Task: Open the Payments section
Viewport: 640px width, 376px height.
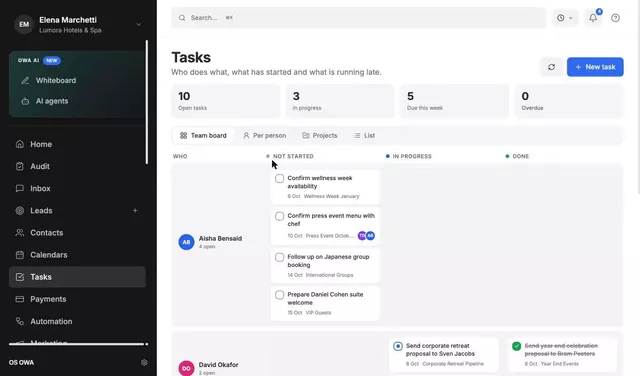Action: pos(77,299)
